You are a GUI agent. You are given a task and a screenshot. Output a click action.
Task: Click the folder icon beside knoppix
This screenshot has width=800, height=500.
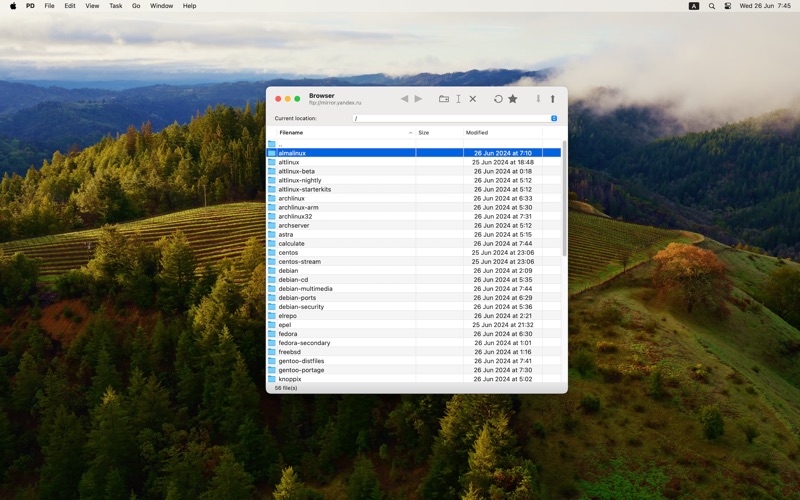(x=272, y=379)
